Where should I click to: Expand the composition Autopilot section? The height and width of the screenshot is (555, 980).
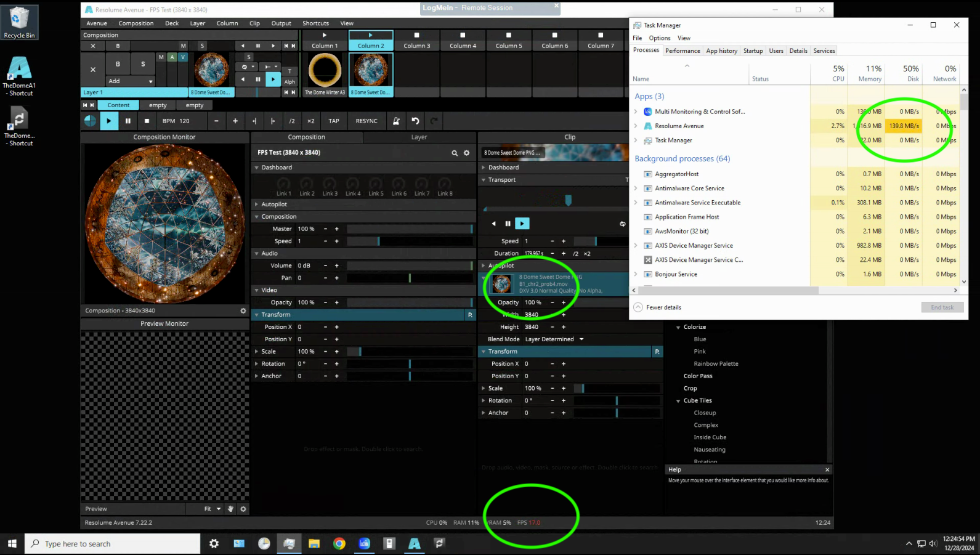coord(274,205)
